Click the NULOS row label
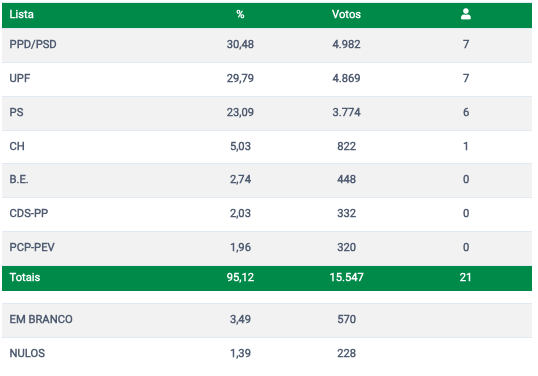 pos(27,353)
